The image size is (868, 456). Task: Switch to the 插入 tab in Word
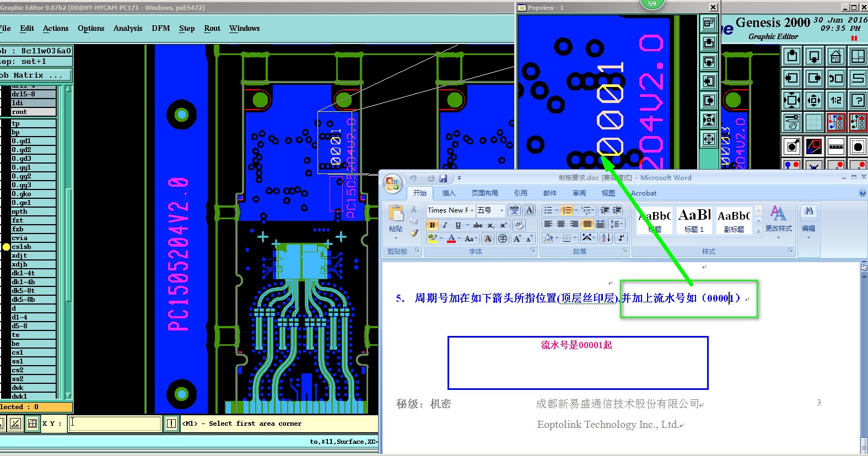click(x=449, y=193)
